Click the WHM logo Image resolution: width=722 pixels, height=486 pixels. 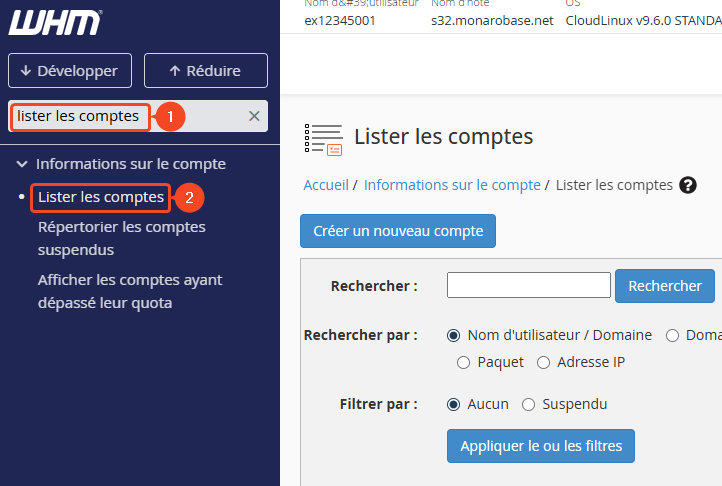pos(54,22)
